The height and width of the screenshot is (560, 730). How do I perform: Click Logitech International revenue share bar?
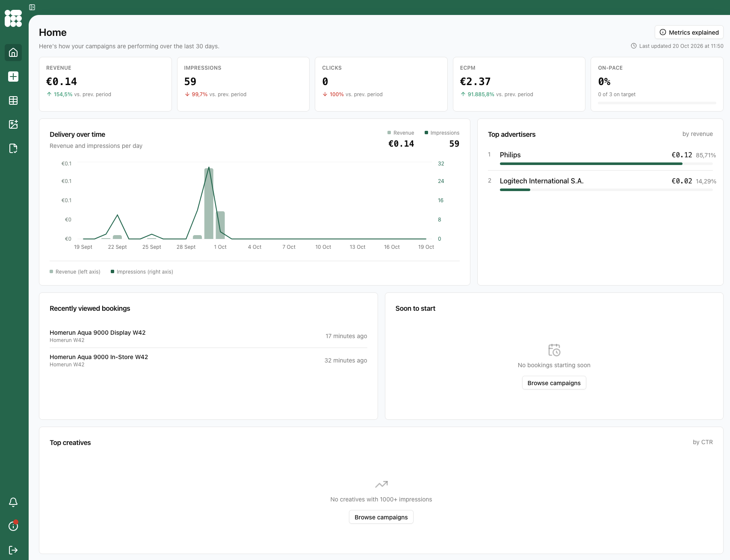tap(606, 190)
